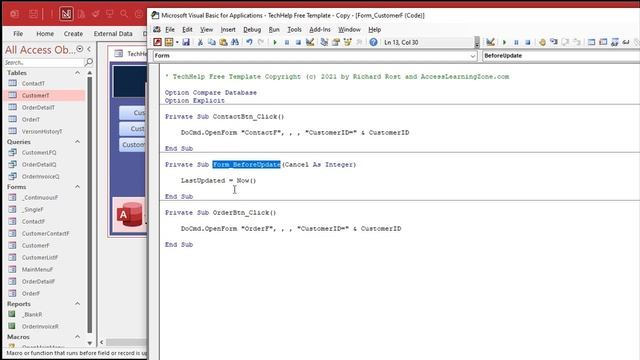
Task: Open the Locals Window icon
Action: coord(591,42)
